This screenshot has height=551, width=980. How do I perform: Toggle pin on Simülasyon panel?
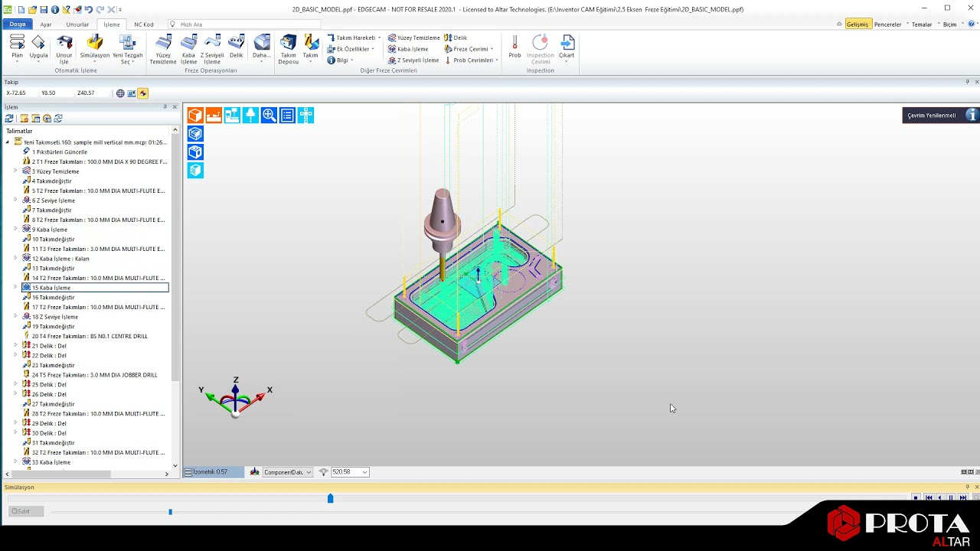(967, 487)
